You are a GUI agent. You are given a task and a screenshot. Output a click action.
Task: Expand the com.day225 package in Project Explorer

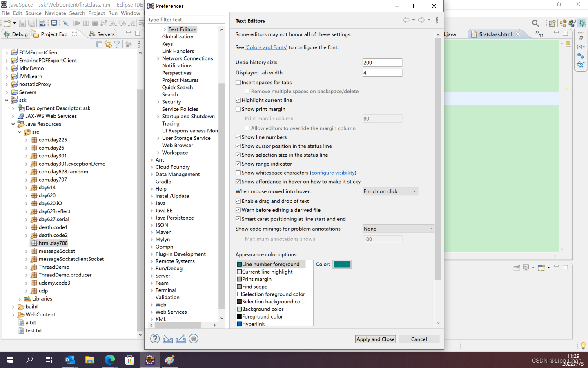(x=27, y=140)
